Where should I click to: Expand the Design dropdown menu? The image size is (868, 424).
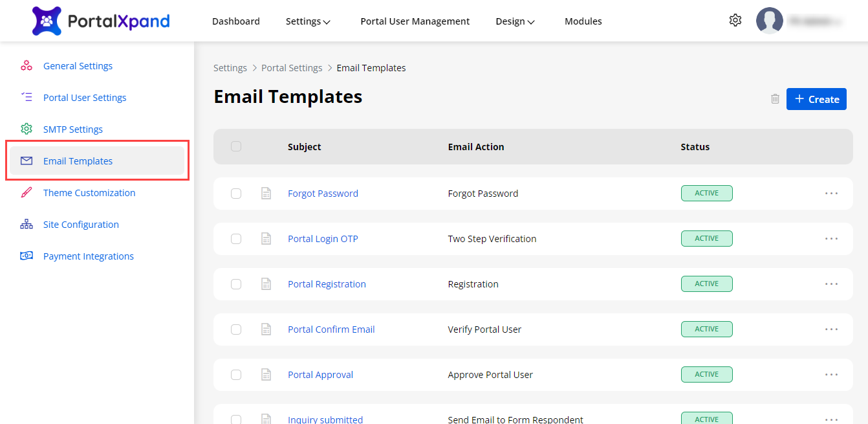click(x=515, y=21)
